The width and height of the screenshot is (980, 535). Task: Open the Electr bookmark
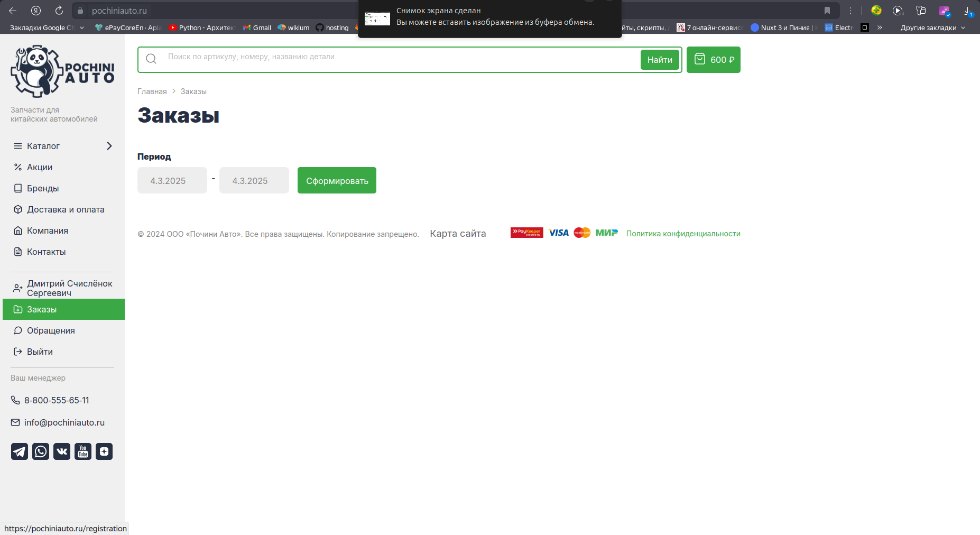[839, 27]
